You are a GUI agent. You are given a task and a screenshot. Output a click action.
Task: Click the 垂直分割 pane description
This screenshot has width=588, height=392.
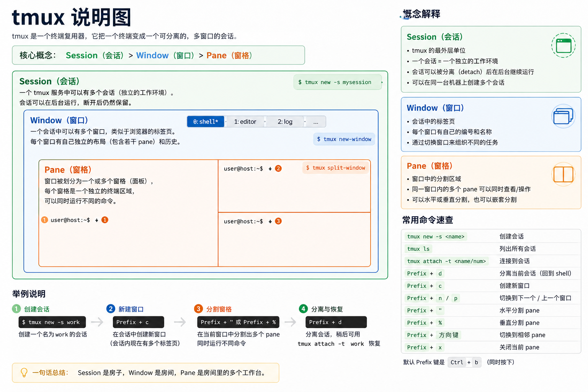click(519, 323)
